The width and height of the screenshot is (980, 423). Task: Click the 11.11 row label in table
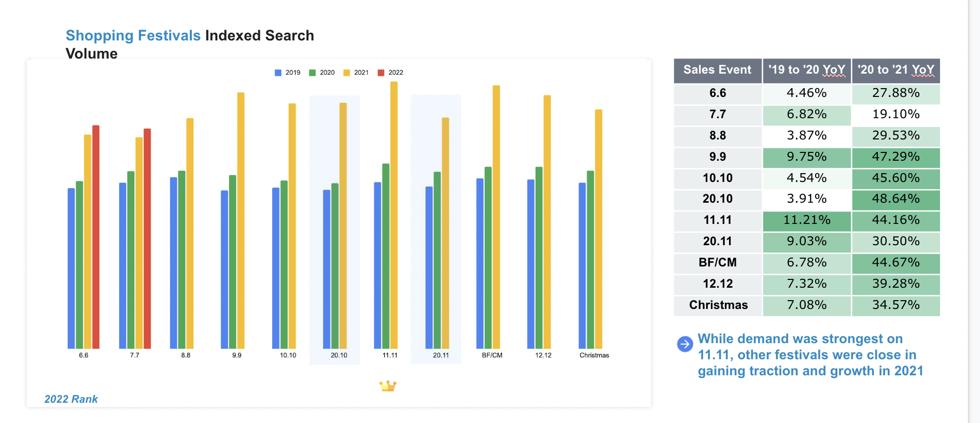[718, 220]
